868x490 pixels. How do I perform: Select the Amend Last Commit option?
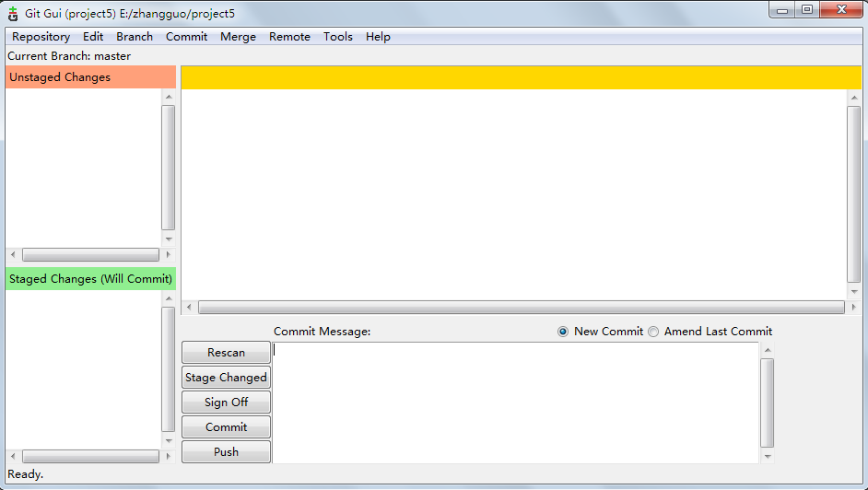point(653,332)
